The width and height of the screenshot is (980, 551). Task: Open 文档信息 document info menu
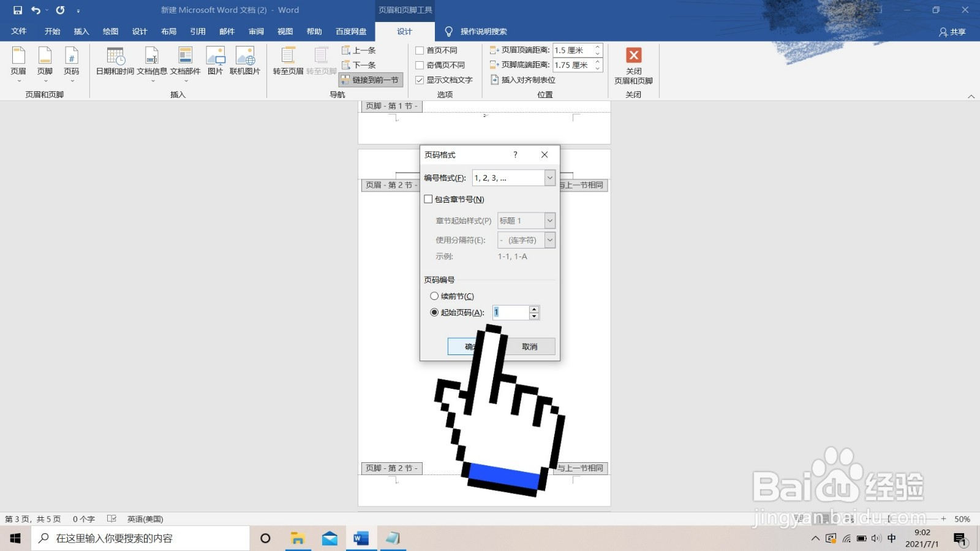pyautogui.click(x=152, y=64)
